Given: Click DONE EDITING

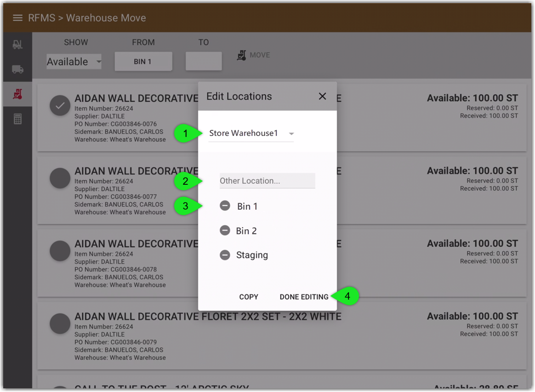Looking at the screenshot, I should 304,297.
